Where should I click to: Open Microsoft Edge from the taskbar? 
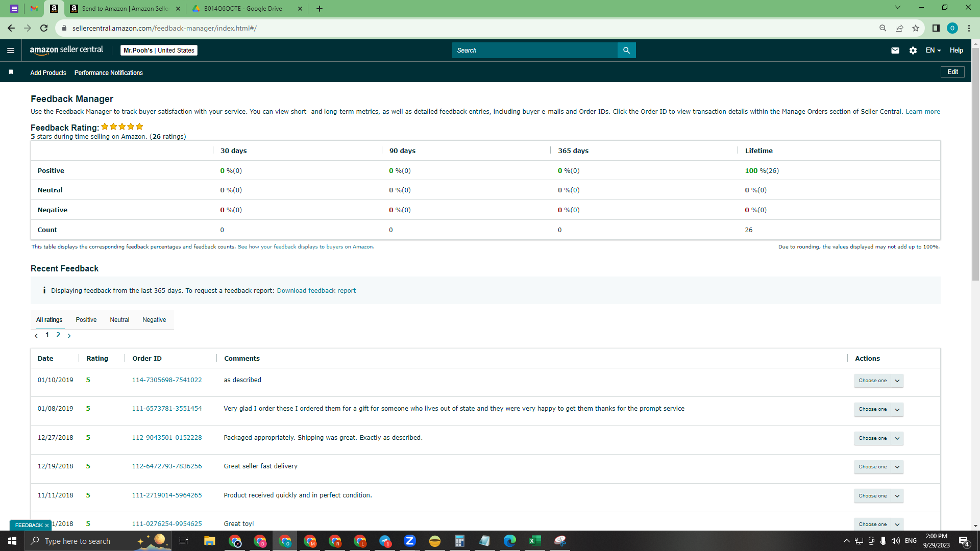point(510,541)
